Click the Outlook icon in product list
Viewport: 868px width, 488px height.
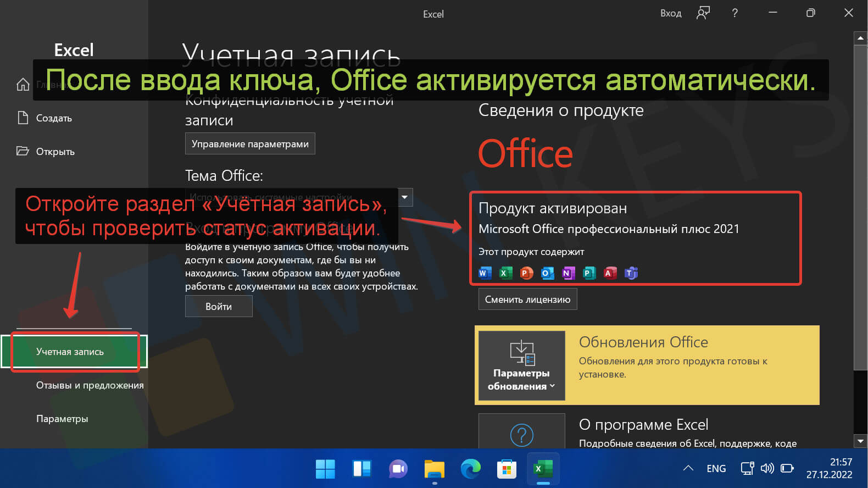click(547, 273)
